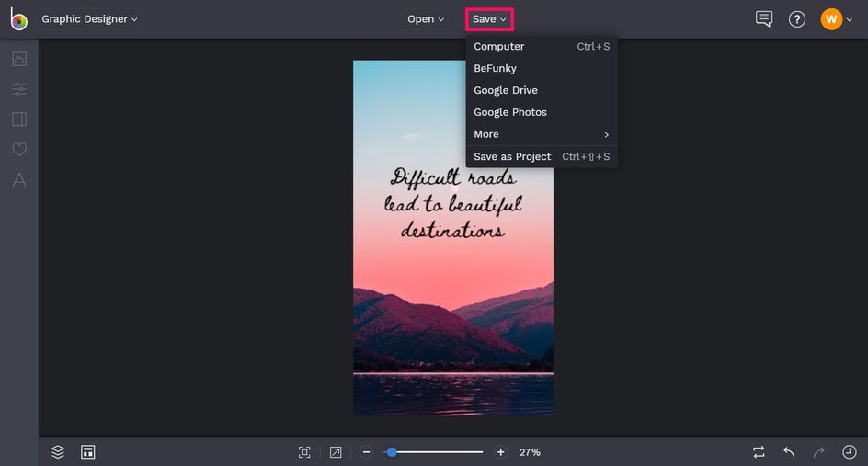Open the Open dropdown menu
The image size is (868, 466).
click(426, 19)
